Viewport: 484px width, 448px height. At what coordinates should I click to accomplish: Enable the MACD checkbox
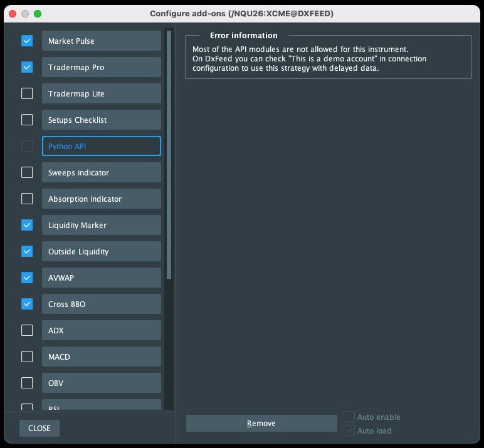[27, 357]
